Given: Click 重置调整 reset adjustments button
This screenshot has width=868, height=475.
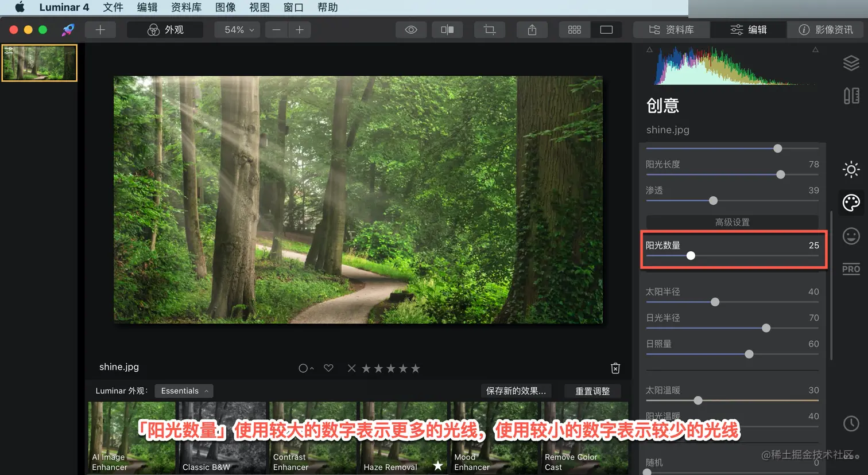Looking at the screenshot, I should tap(592, 391).
